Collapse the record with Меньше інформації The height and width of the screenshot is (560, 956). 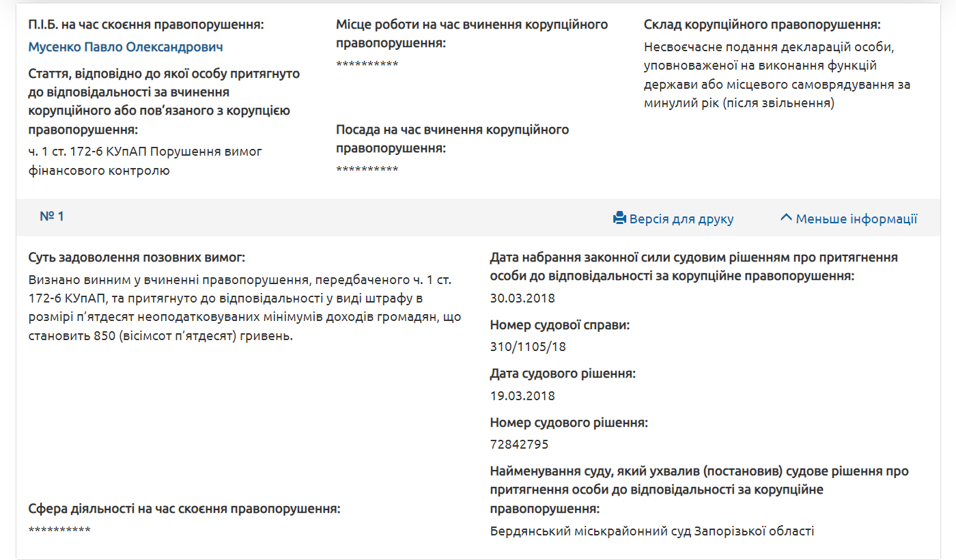(856, 219)
